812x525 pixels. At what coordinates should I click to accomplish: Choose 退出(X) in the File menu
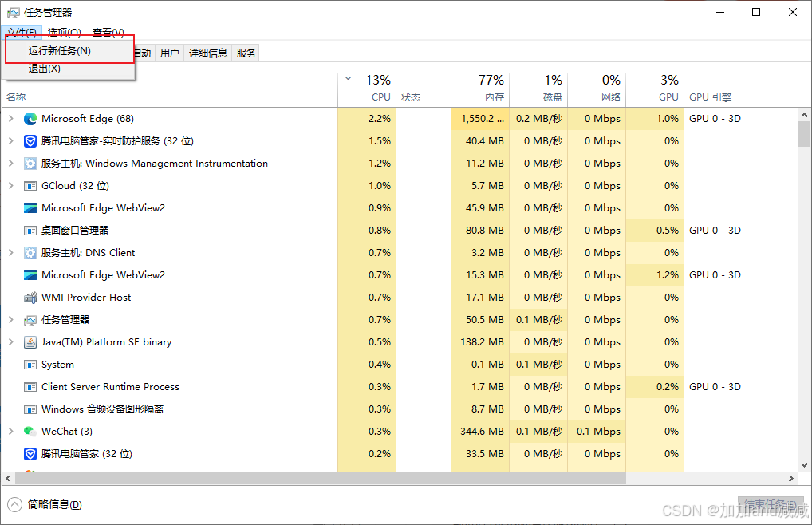coord(69,69)
